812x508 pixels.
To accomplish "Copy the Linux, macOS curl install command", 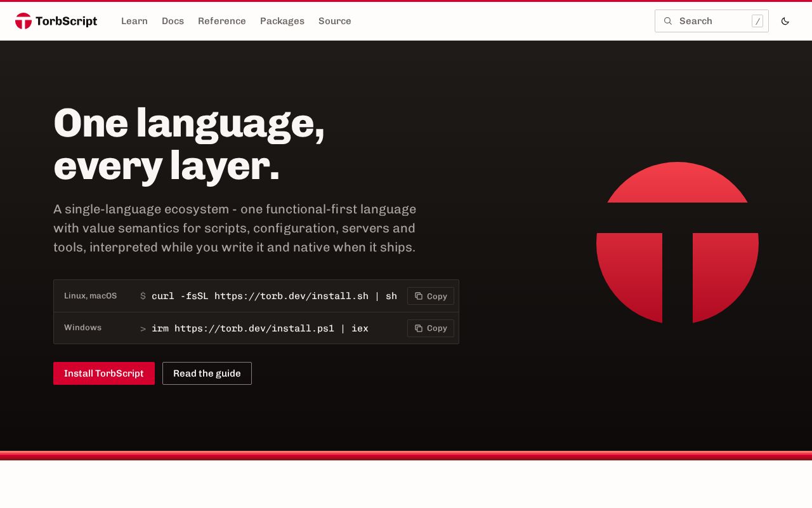I will pyautogui.click(x=431, y=296).
